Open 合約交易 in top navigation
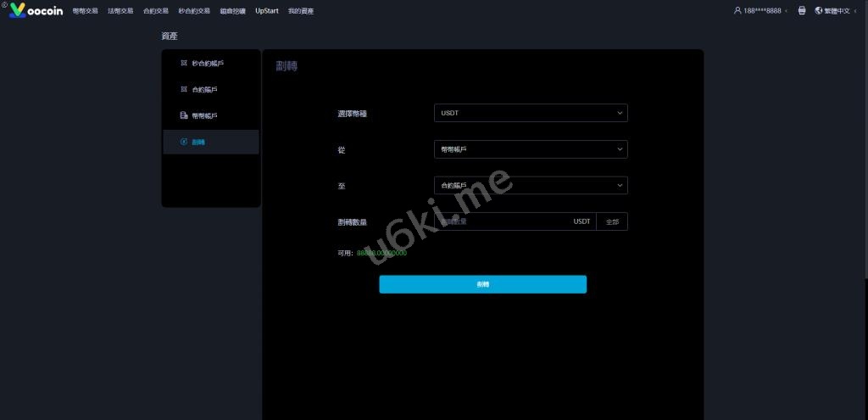This screenshot has height=420, width=868. click(156, 11)
